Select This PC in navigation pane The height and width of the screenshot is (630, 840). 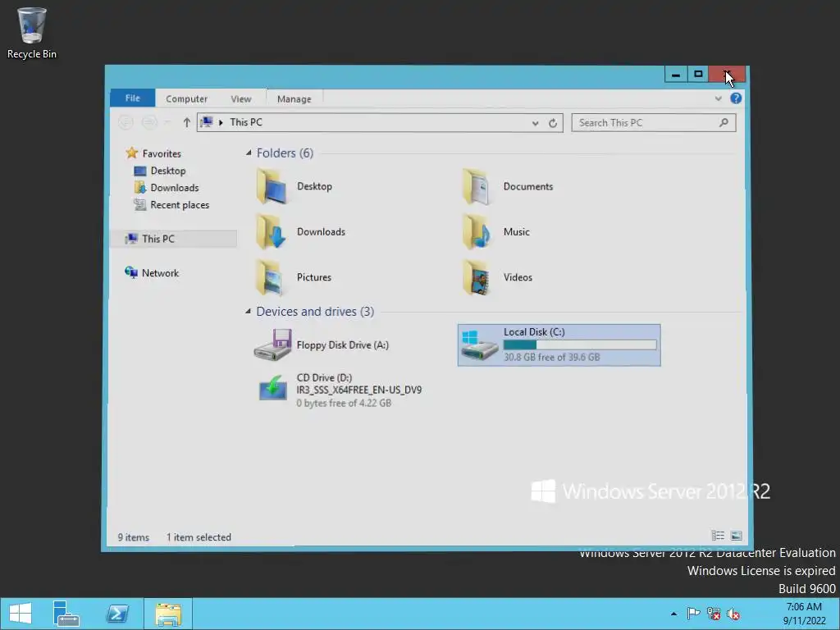point(174,239)
